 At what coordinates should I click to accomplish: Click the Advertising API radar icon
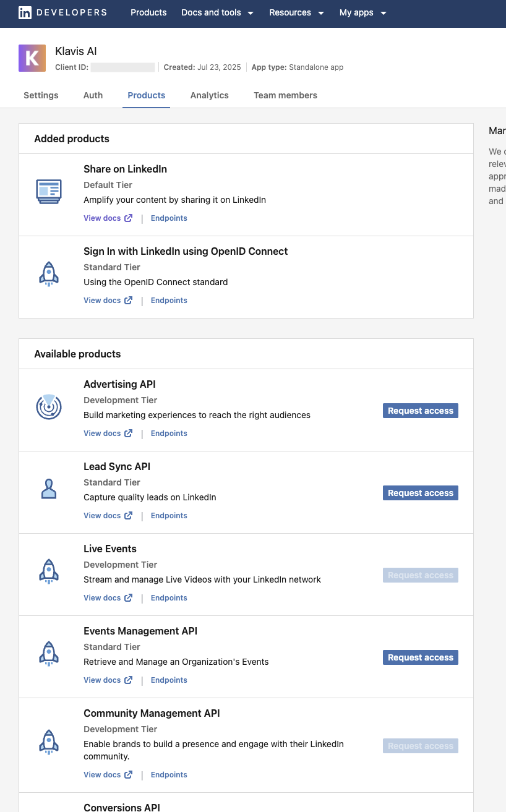pos(49,407)
